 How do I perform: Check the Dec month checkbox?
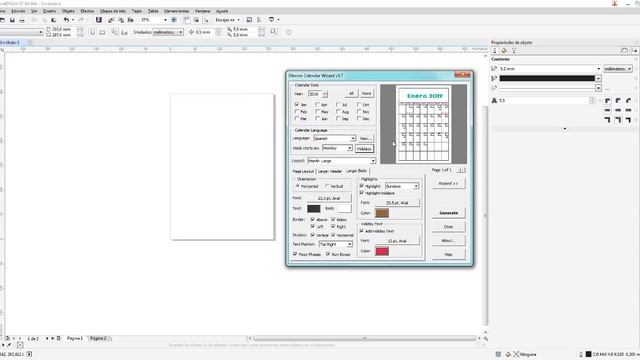coord(359,118)
